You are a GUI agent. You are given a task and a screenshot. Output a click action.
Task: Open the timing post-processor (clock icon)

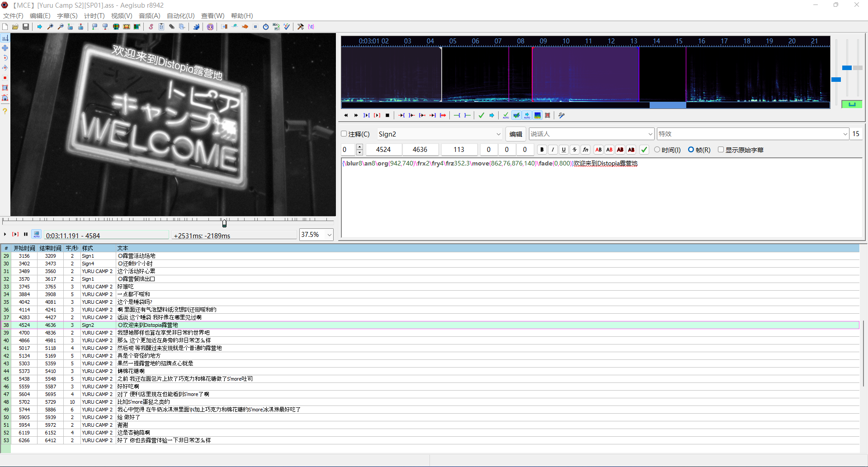point(266,27)
